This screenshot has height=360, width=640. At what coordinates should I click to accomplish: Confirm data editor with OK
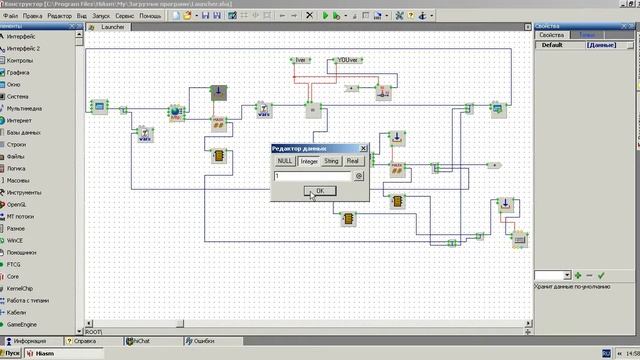(320, 191)
